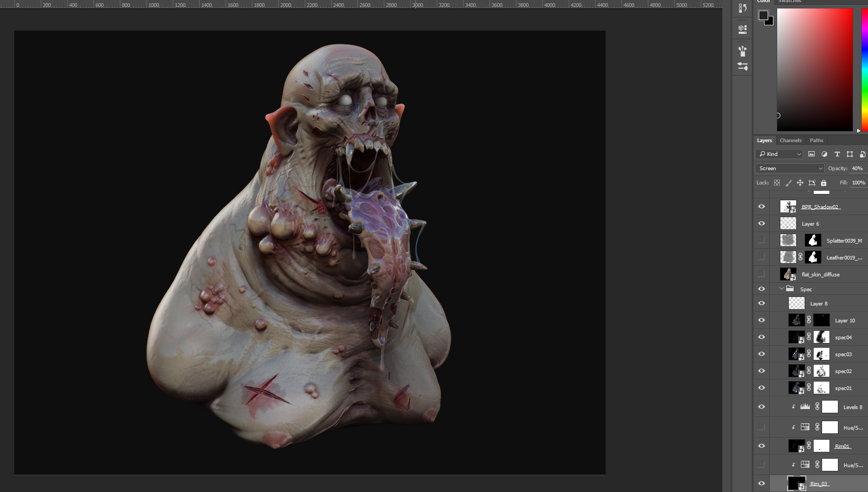This screenshot has width=868, height=492.
Task: Open the Brush settings panel icon
Action: point(742,67)
